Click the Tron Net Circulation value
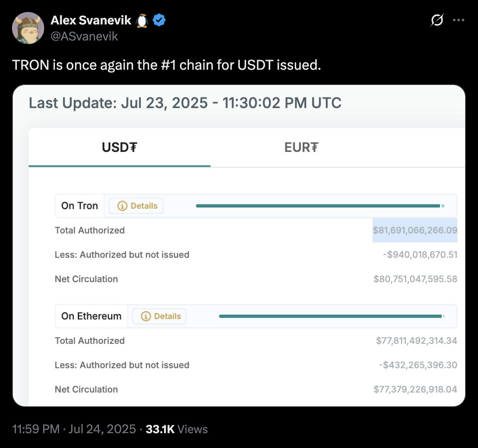This screenshot has height=448, width=478. 415,279
